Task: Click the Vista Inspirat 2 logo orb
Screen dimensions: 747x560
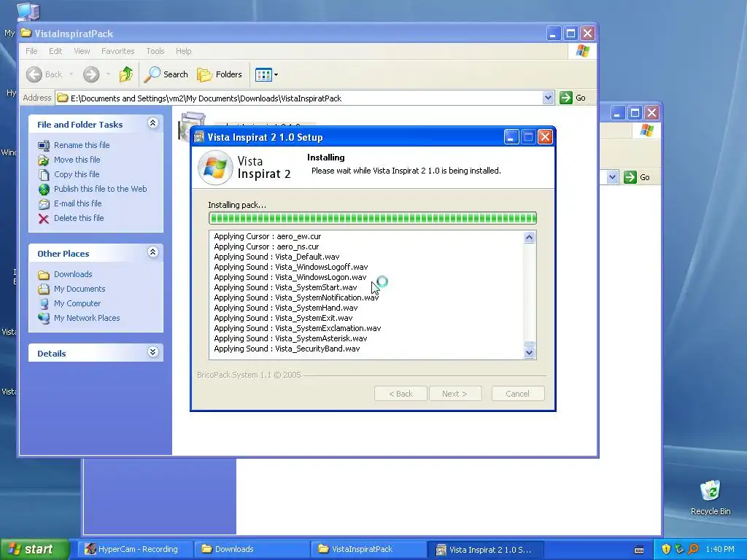Action: (x=215, y=168)
